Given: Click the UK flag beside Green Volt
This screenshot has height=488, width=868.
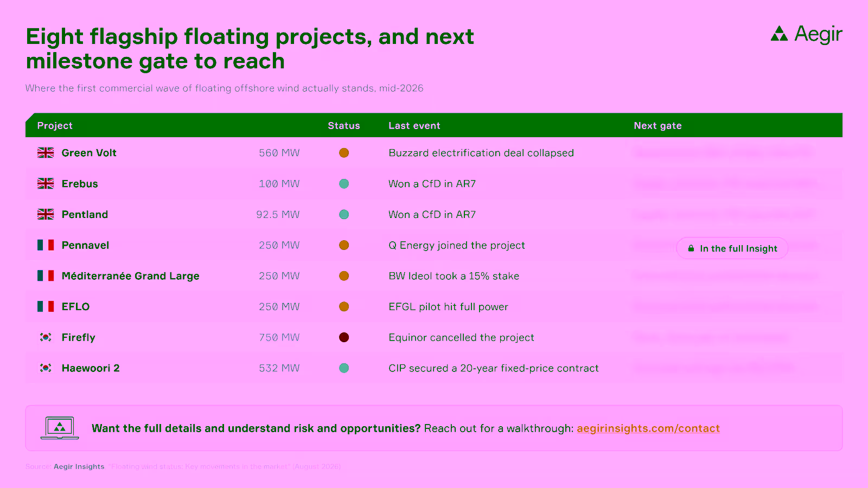Looking at the screenshot, I should (46, 153).
